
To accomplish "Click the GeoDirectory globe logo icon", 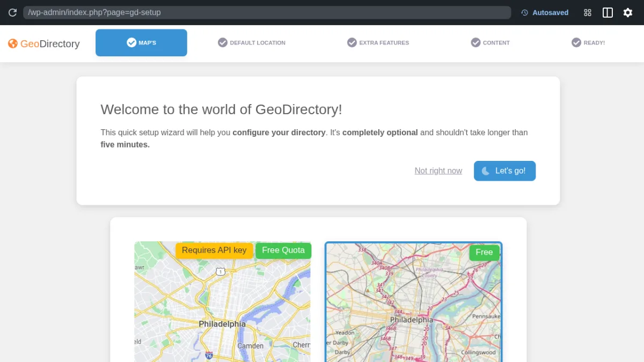I will [13, 44].
